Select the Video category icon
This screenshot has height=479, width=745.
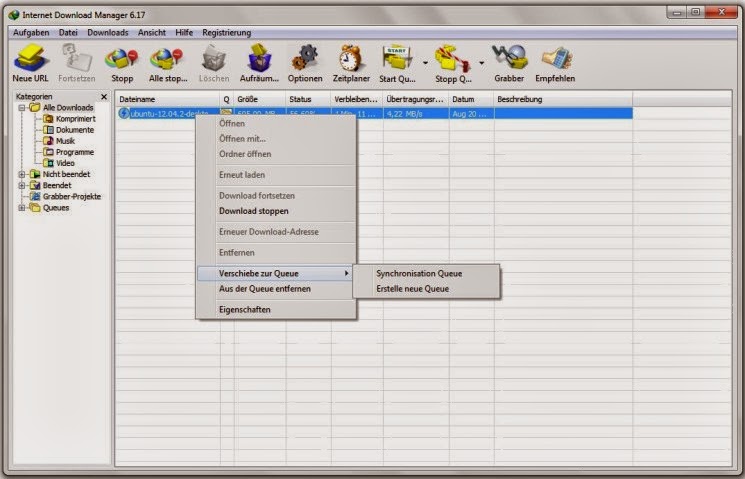click(48, 163)
